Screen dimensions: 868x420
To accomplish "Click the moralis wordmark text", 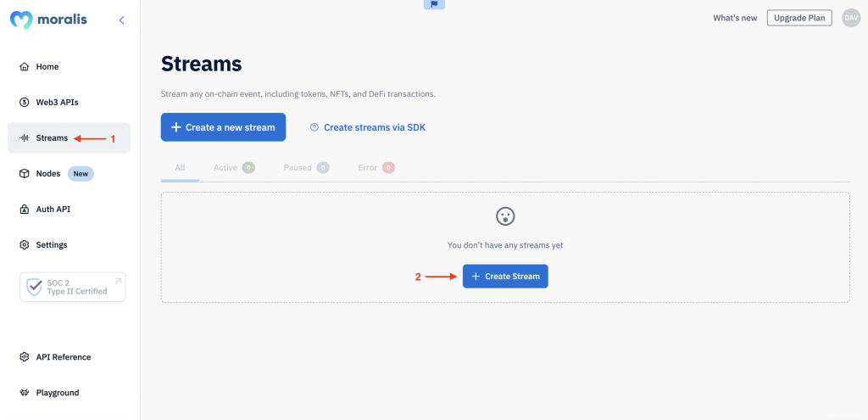I will 62,20.
